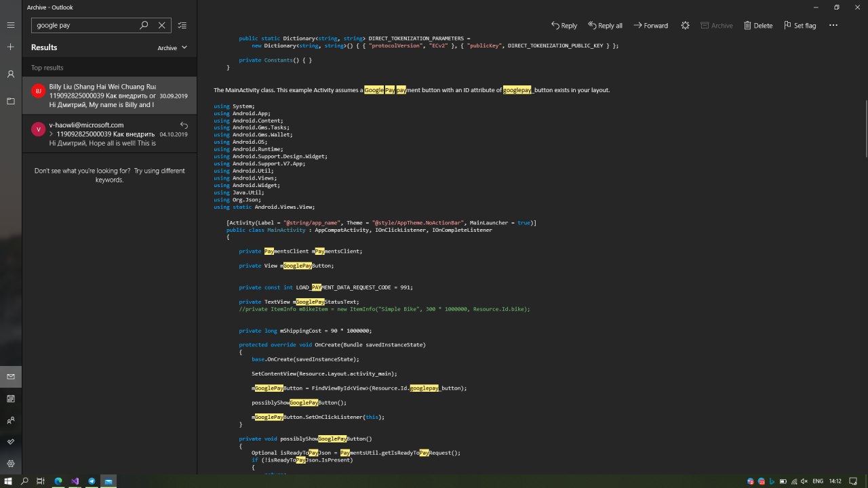This screenshot has width=868, height=488.
Task: Click the BJ sender avatar
Action: 38,91
